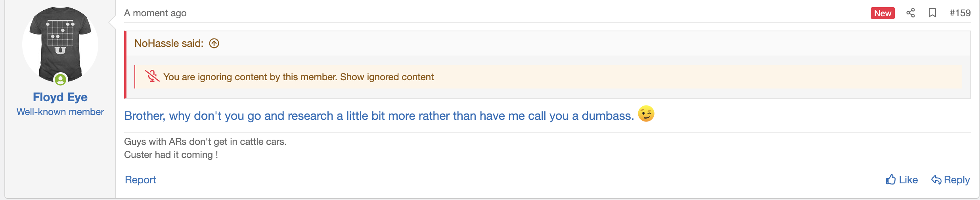Image resolution: width=980 pixels, height=200 pixels.
Task: Click the 'Custer had it coming' signature
Action: (171, 155)
